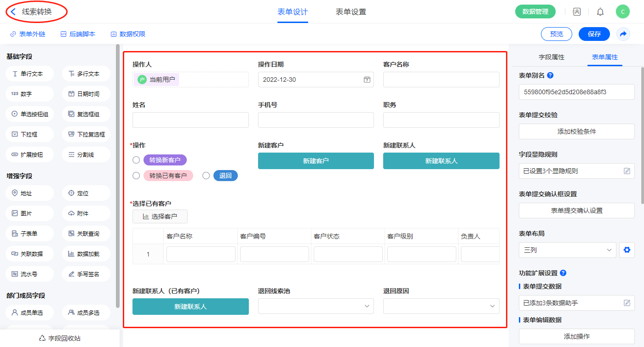
Task: Click the 保存 button
Action: [594, 34]
